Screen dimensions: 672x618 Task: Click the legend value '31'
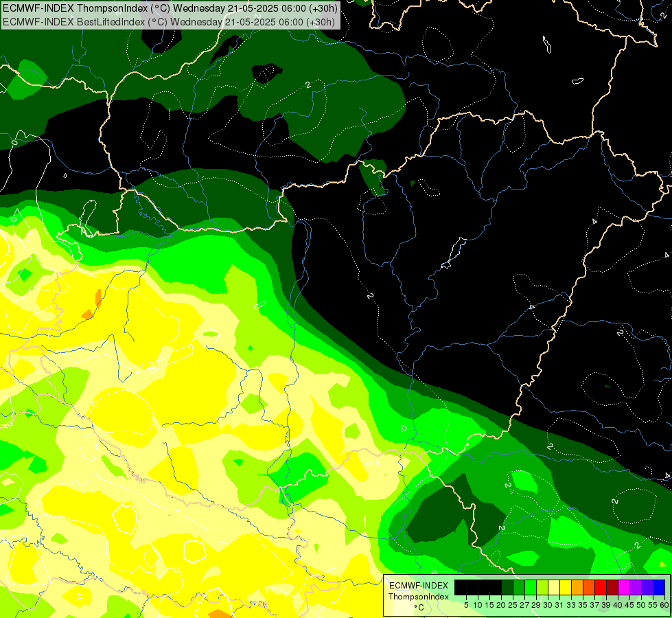click(559, 605)
